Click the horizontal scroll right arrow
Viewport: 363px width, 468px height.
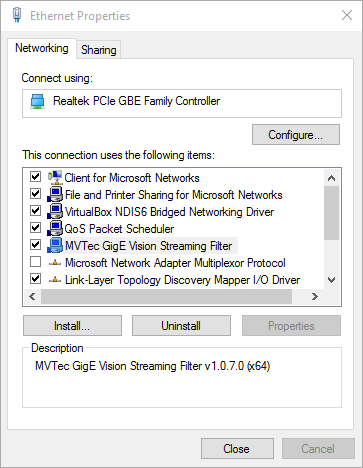tap(315, 296)
